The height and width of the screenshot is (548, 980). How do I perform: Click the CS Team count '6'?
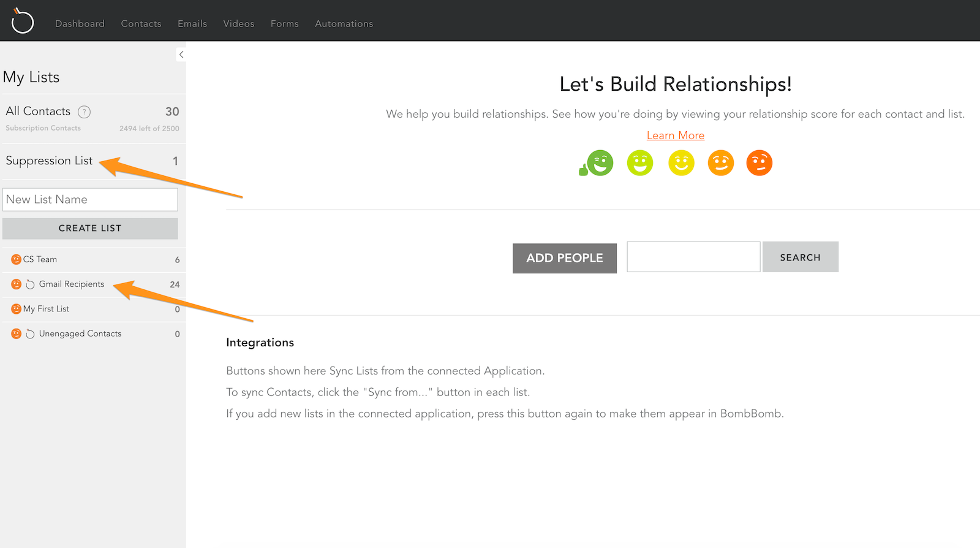pyautogui.click(x=177, y=260)
